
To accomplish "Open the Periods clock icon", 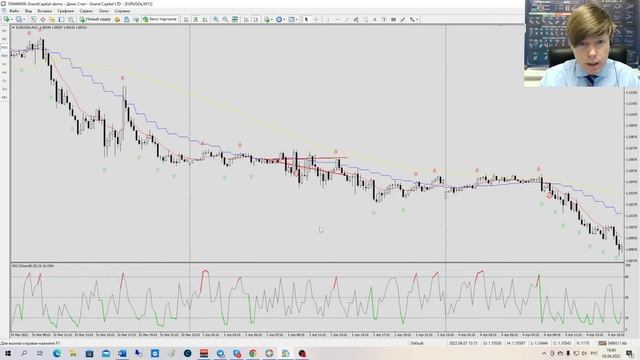I will pyautogui.click(x=279, y=19).
